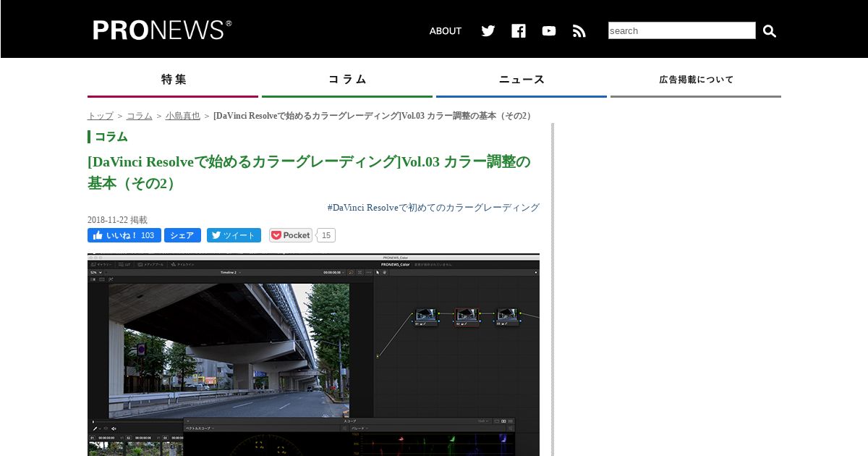
Task: Open the 広告掲載について navigation tab
Action: pos(696,81)
